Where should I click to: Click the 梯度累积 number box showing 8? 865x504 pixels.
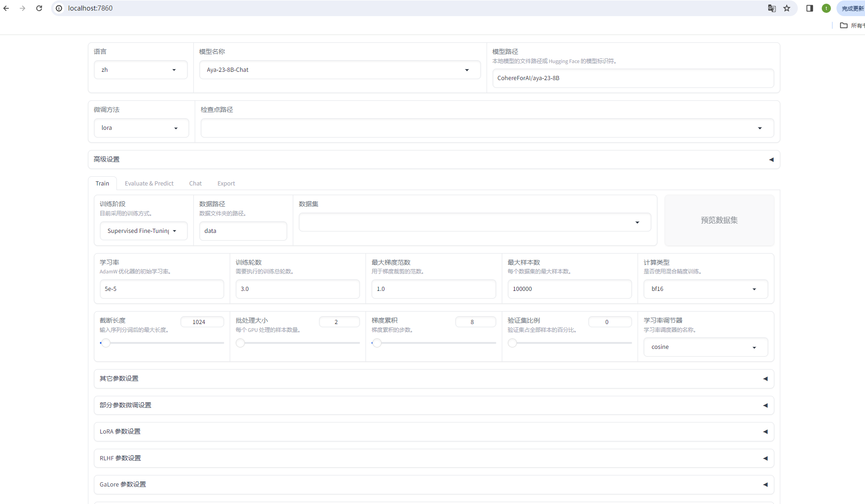tap(476, 322)
